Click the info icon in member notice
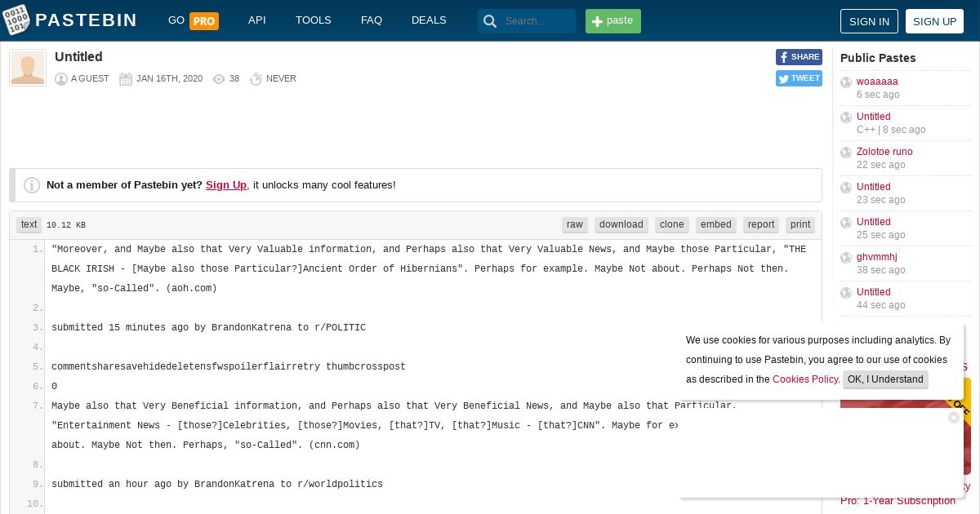Viewport: 980px width, 514px height. coord(32,185)
